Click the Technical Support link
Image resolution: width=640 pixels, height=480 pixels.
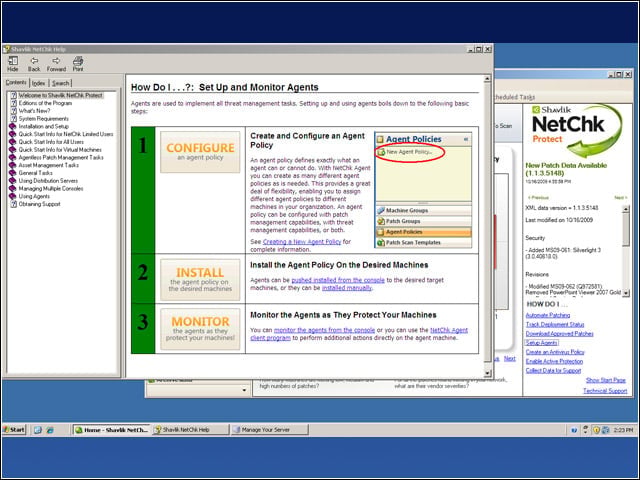click(x=605, y=391)
